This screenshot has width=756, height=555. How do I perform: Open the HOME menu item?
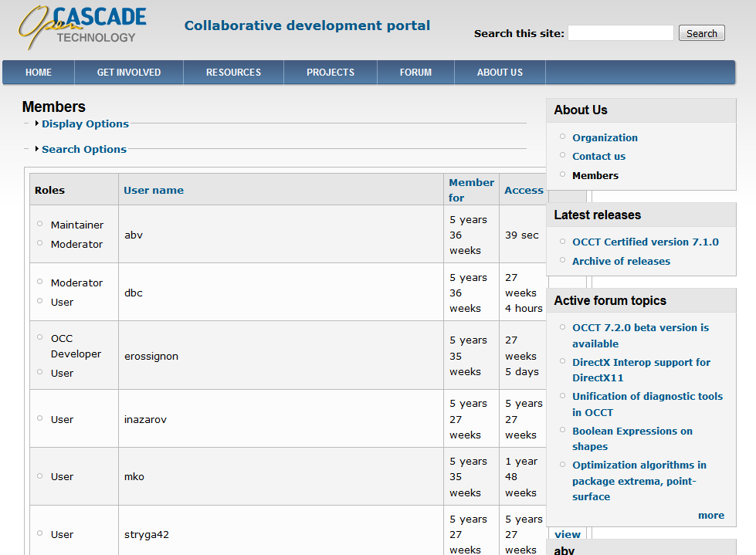[x=39, y=73]
